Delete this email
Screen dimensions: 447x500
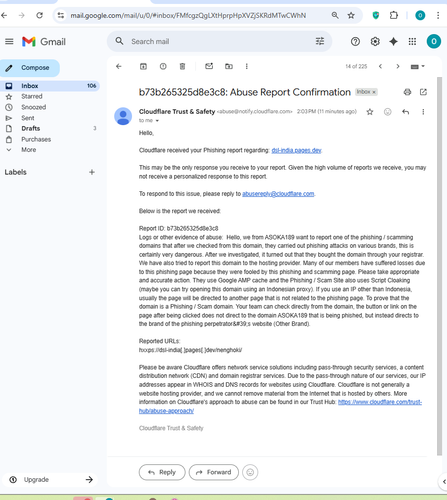(182, 66)
